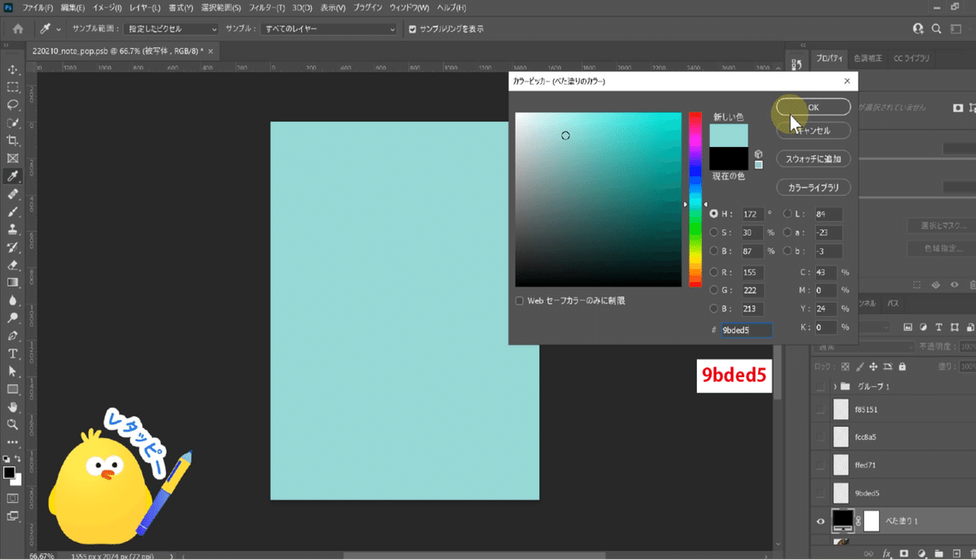Select the L radio button
Viewport: 976px width, 560px height.
tap(787, 214)
